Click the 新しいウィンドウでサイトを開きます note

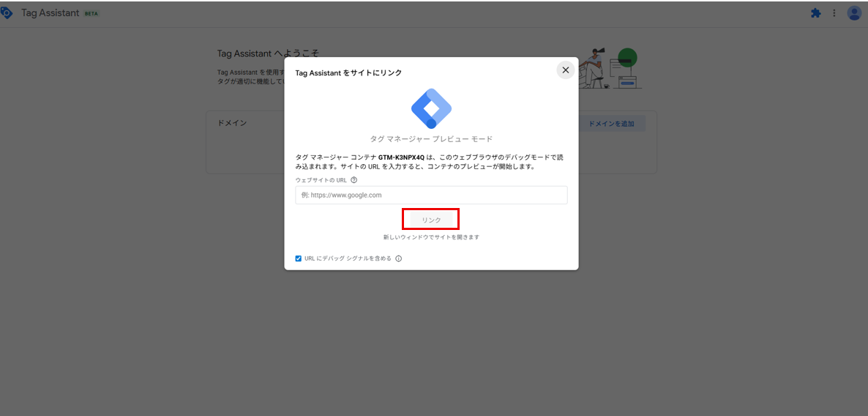pyautogui.click(x=431, y=237)
